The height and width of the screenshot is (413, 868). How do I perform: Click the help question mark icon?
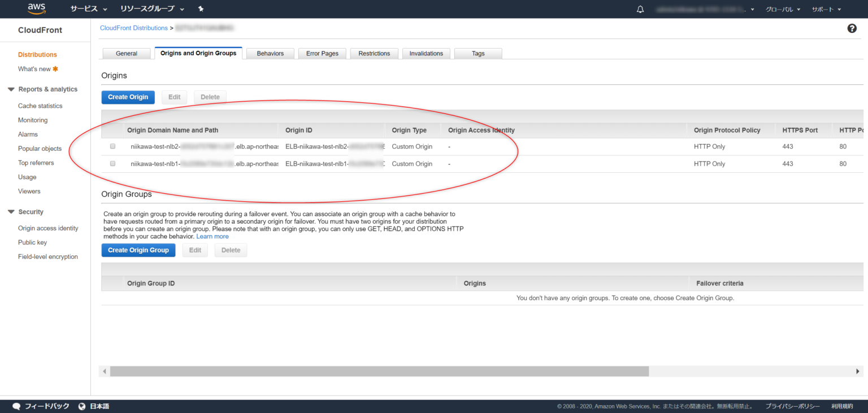[852, 28]
